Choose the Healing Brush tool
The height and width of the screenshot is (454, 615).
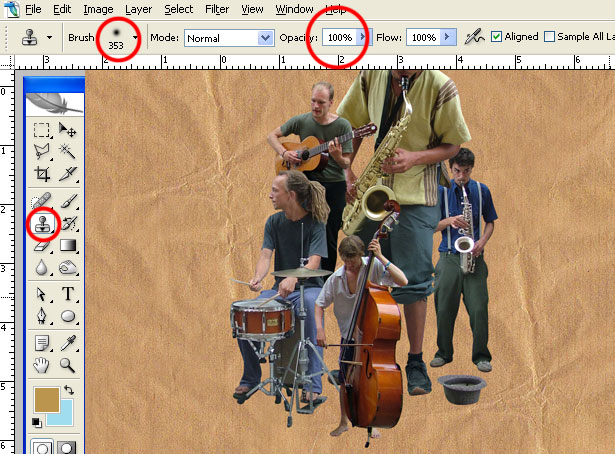42,201
